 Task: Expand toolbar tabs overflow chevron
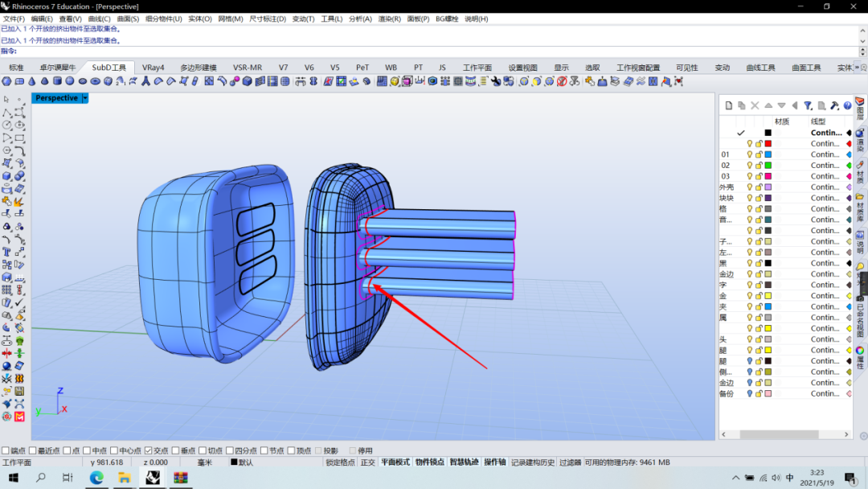(x=857, y=68)
